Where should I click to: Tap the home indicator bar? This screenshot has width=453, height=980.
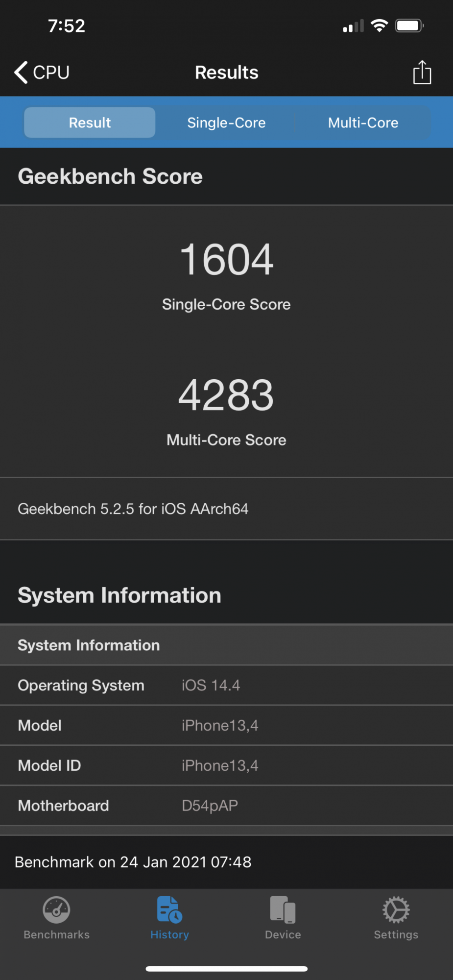point(226,969)
